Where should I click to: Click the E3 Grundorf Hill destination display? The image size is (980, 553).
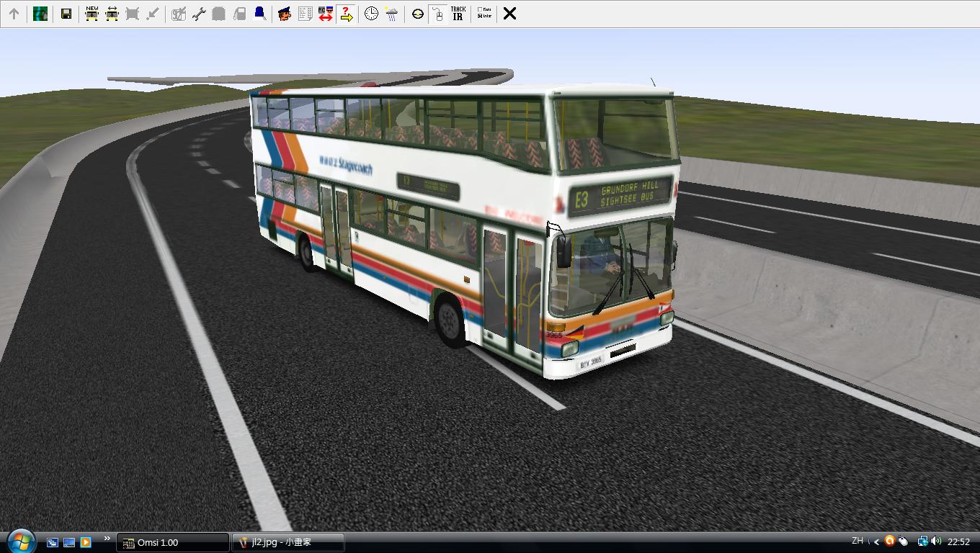tap(620, 196)
